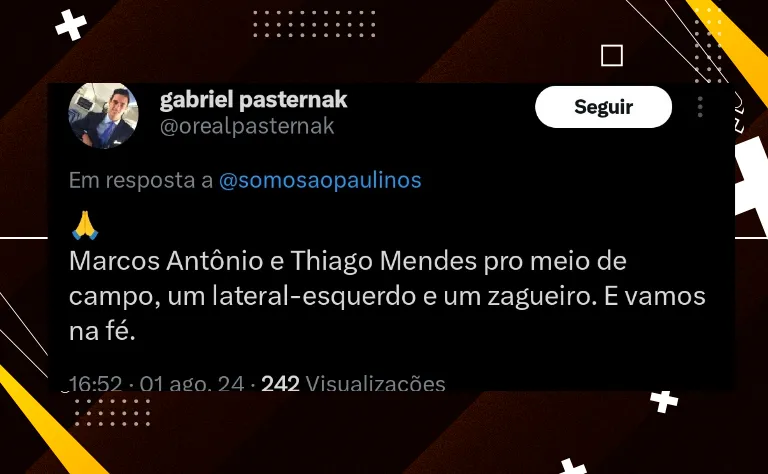Follow the user with the Seguir button

[603, 107]
